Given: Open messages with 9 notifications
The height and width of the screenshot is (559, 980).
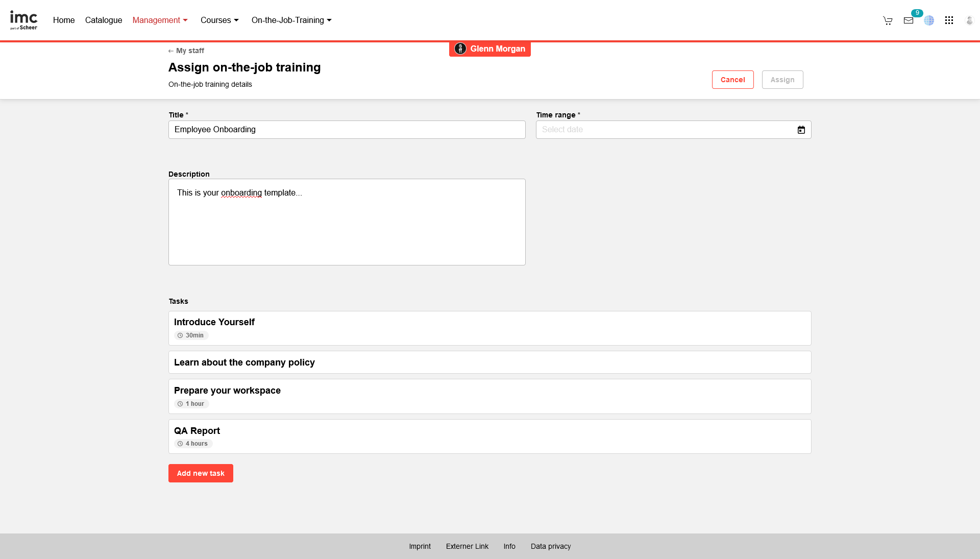Looking at the screenshot, I should pyautogui.click(x=909, y=20).
